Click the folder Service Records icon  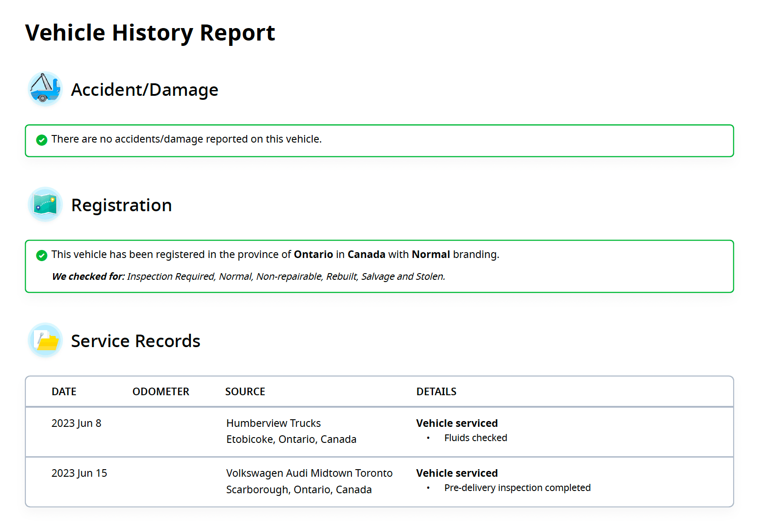pos(45,340)
